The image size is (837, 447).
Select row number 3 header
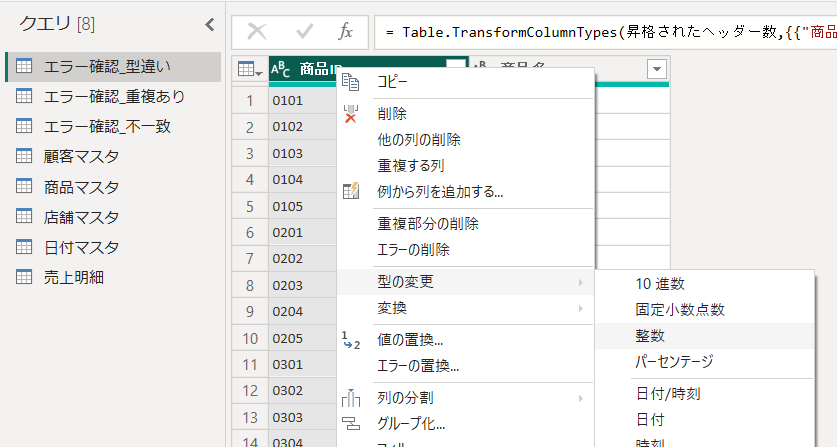tap(250, 153)
